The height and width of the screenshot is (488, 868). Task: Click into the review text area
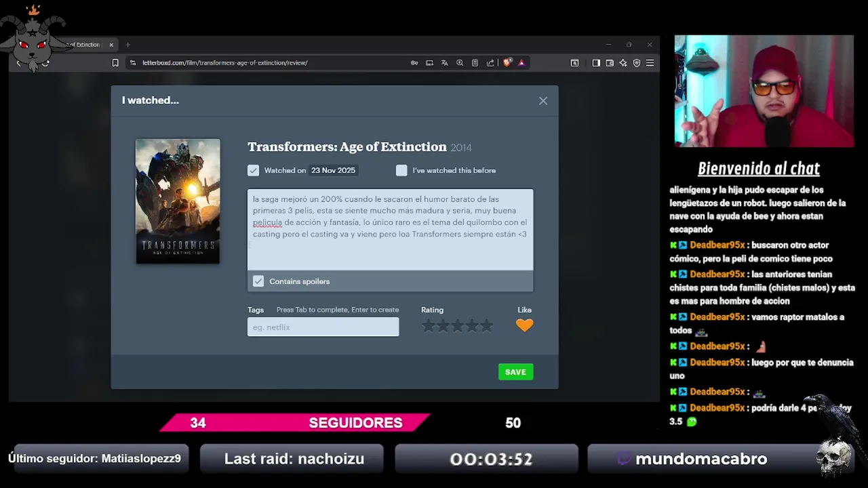pos(390,229)
